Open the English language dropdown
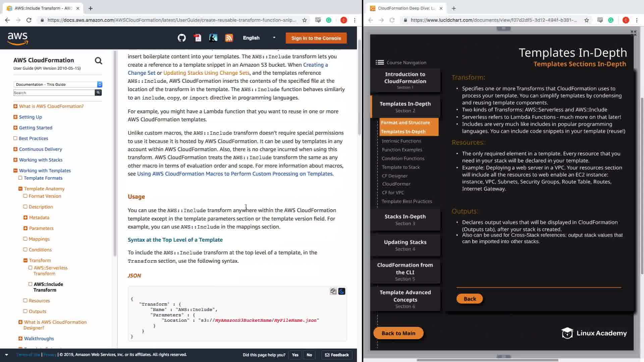 click(x=259, y=38)
